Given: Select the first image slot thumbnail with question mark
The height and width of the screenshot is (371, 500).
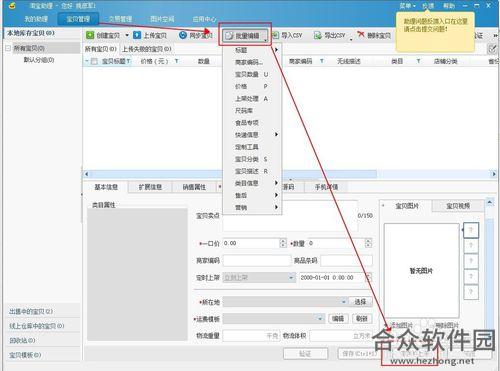Looking at the screenshot, I should click(471, 230).
